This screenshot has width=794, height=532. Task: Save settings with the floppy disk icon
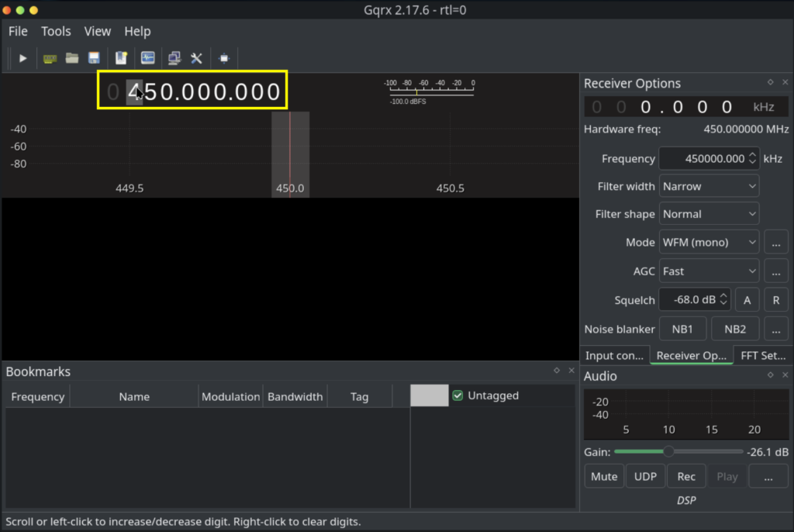click(x=94, y=58)
